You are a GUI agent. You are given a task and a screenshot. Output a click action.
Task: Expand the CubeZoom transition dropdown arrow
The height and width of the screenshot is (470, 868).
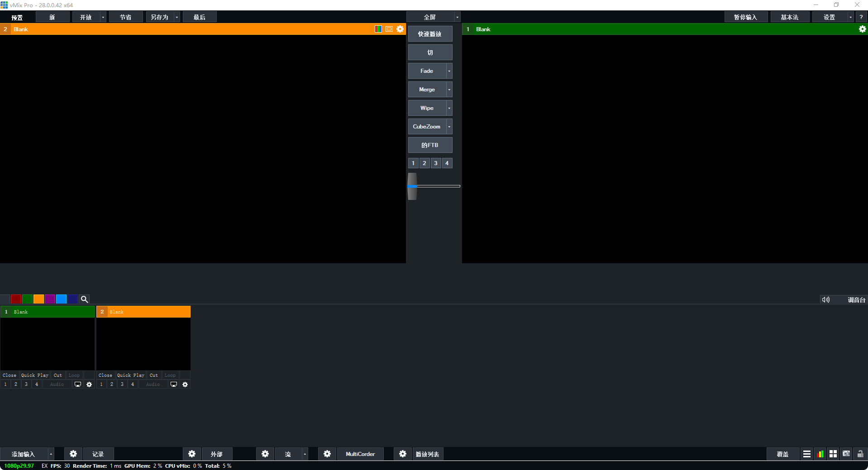coord(449,127)
